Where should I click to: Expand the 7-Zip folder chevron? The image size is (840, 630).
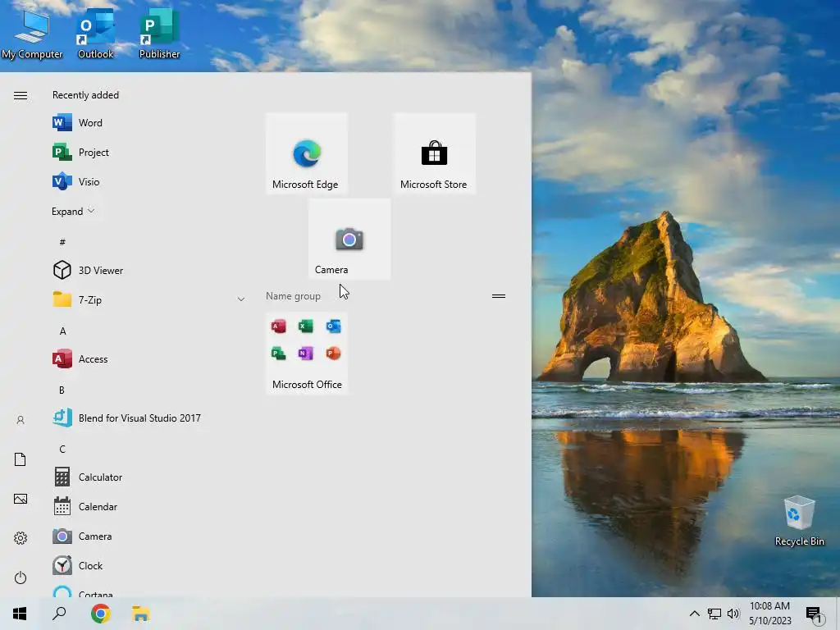click(x=241, y=299)
